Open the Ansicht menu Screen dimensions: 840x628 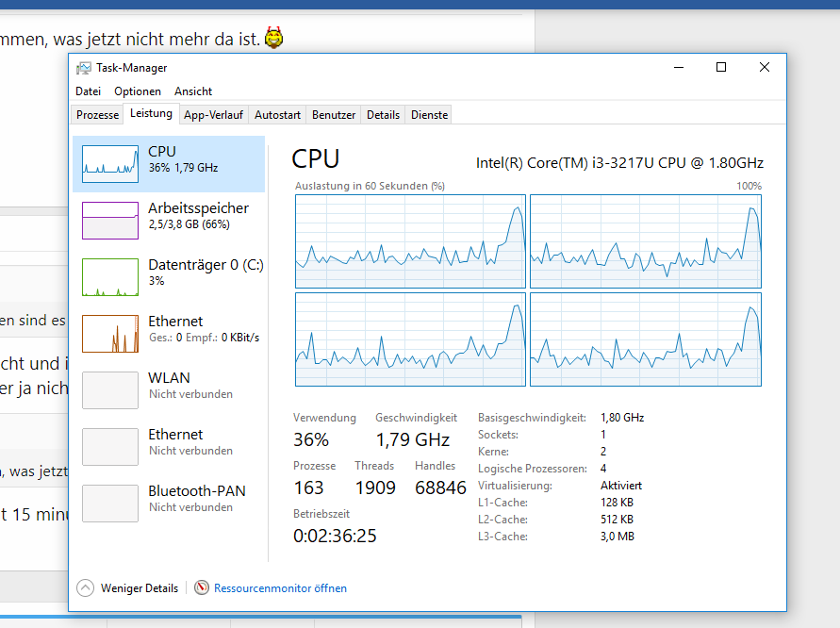193,91
